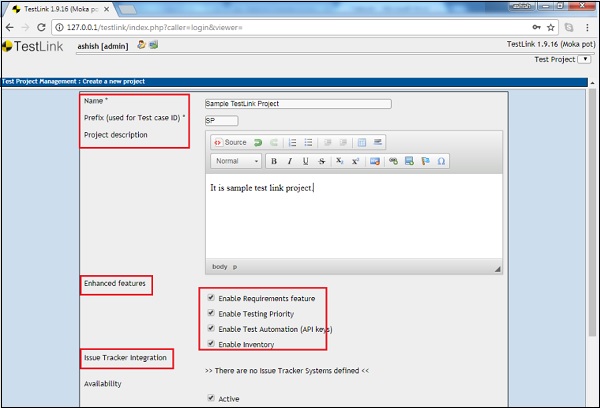The height and width of the screenshot is (408, 600).
Task: Uncheck Enable Test Automation (API keys)
Action: pyautogui.click(x=211, y=328)
